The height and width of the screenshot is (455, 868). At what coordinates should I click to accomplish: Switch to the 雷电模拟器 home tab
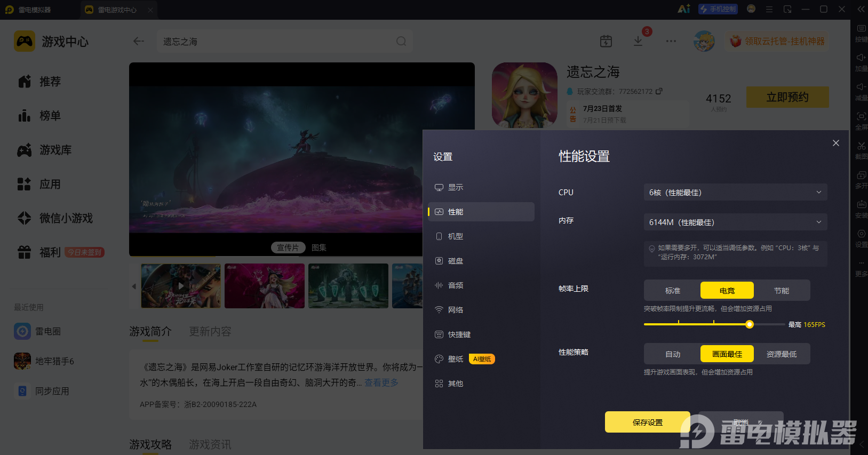[28, 10]
